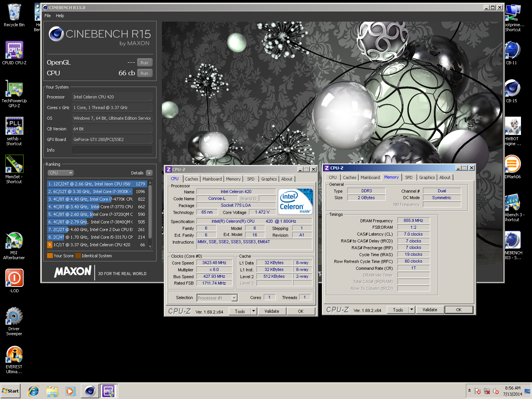This screenshot has width=532, height=399.
Task: Open Tools dropdown arrow in left CPU-Z
Action: click(253, 311)
